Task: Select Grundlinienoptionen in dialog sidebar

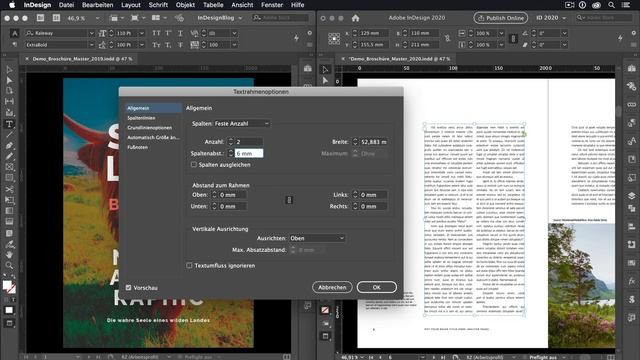Action: (x=149, y=128)
